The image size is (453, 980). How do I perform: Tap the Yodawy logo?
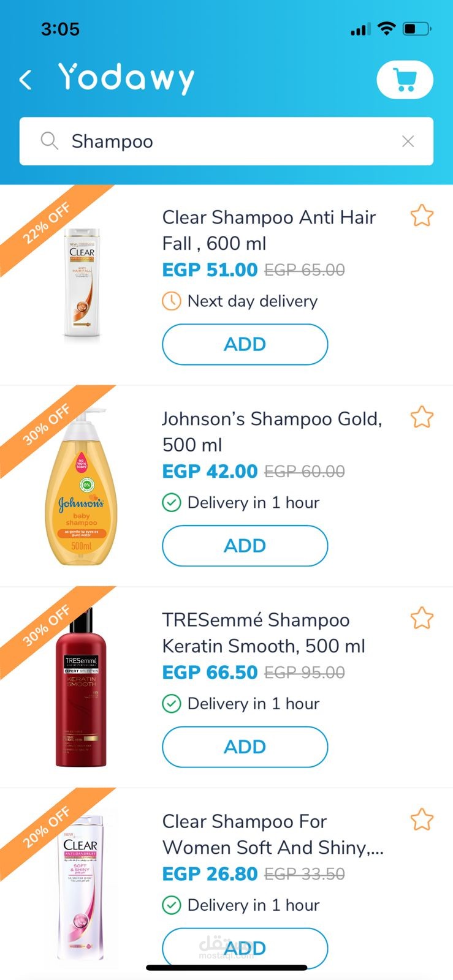(126, 78)
